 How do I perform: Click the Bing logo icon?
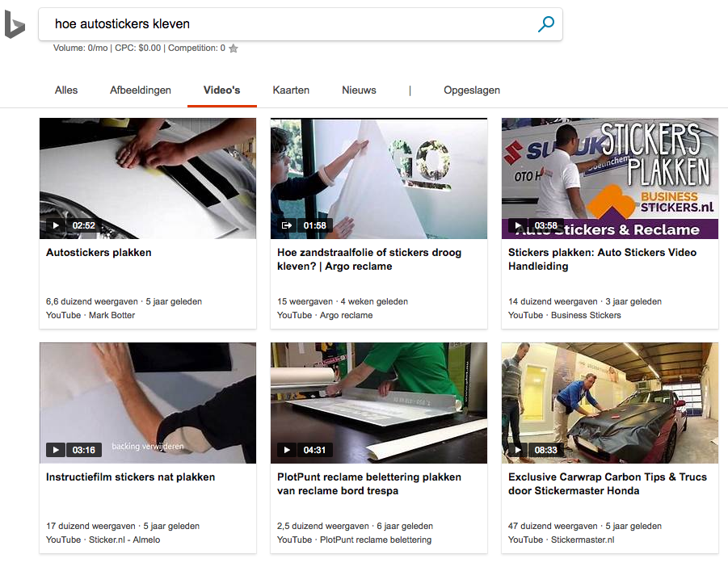tap(15, 24)
